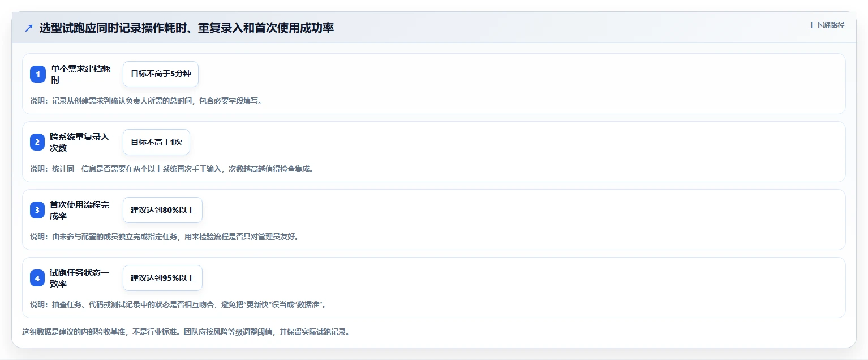Viewport: 868px width, 360px height.
Task: Click the footnote 这组数据是建议的内部验收基准
Action: 186,332
